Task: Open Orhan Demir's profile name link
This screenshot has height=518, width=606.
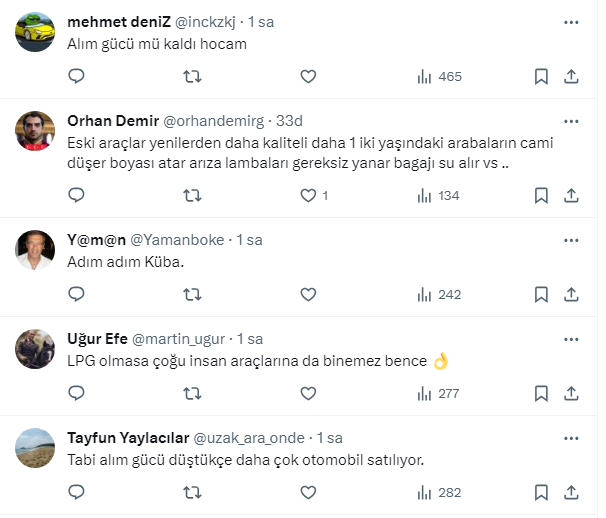Action: click(x=108, y=121)
